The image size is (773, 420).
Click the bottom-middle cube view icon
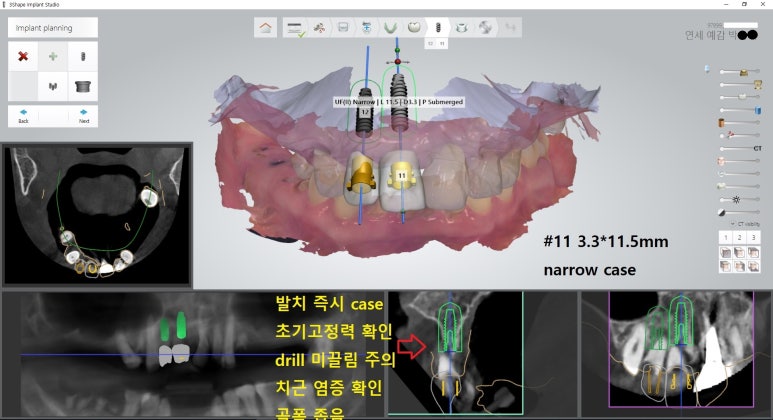pos(739,267)
